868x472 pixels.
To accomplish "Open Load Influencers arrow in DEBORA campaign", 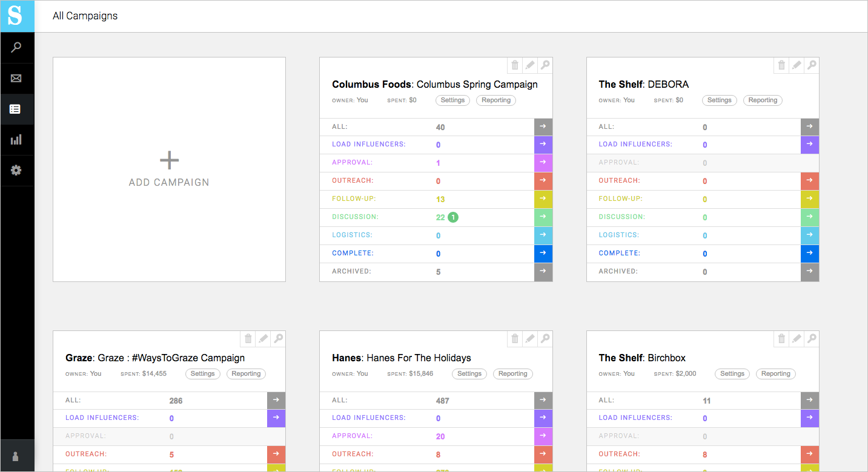I will click(810, 145).
